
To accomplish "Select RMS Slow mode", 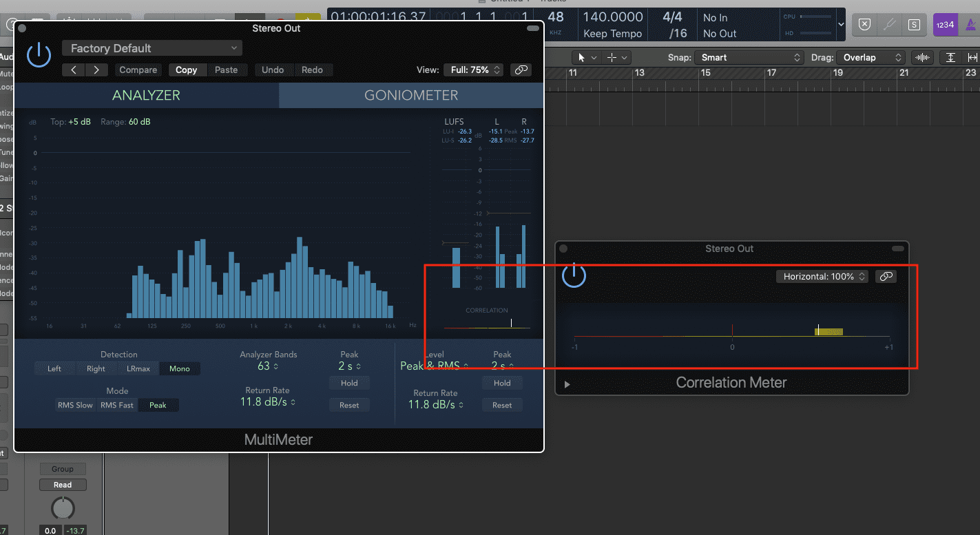I will tap(75, 405).
